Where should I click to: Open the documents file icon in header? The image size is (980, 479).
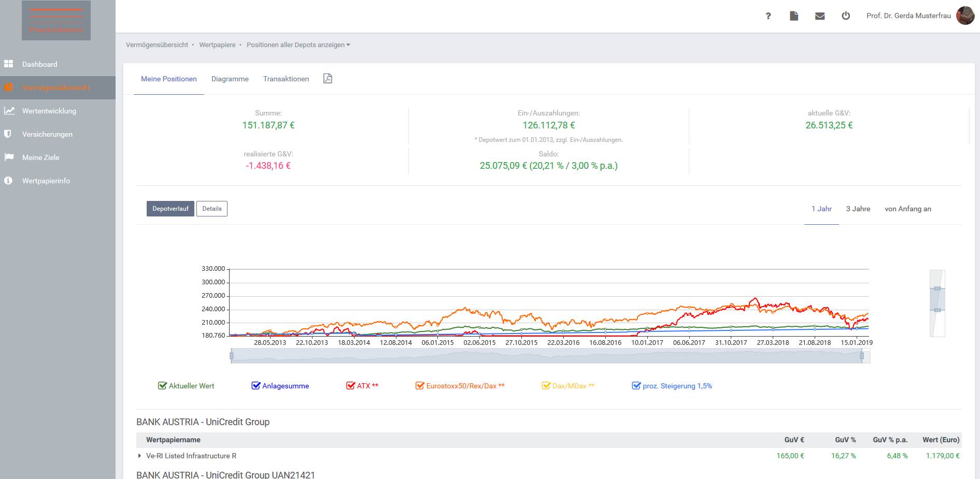(x=793, y=16)
